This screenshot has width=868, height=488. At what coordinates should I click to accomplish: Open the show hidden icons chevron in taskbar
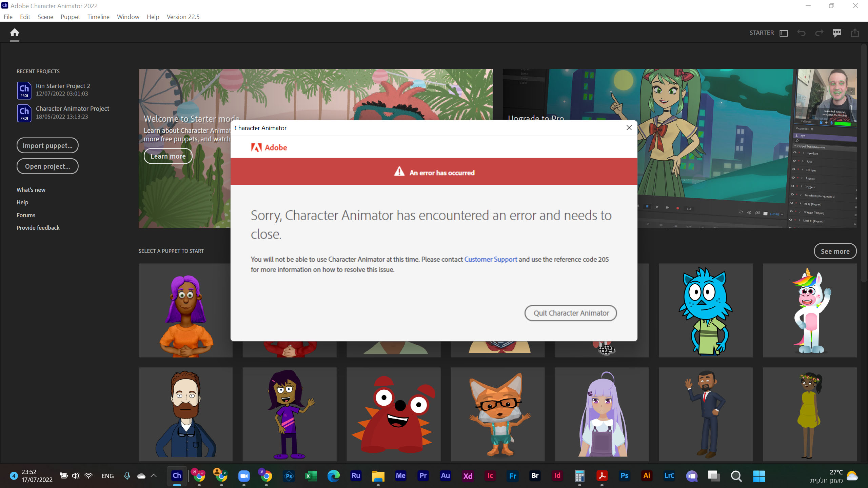coord(153,476)
